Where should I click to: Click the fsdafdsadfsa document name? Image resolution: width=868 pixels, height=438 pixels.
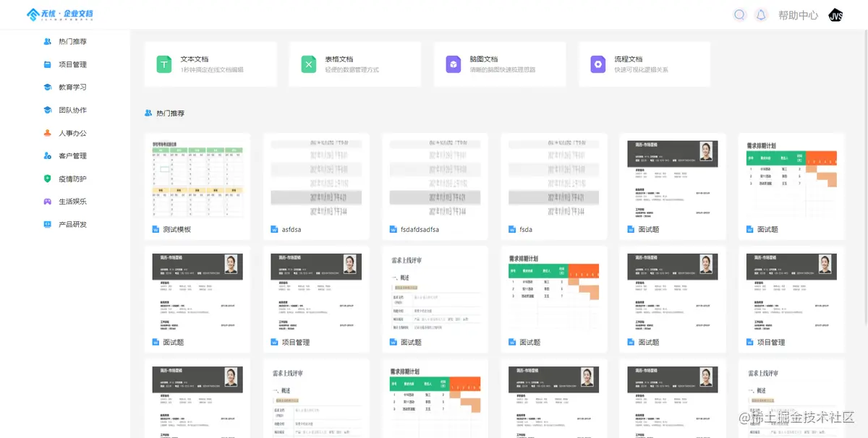coord(420,230)
